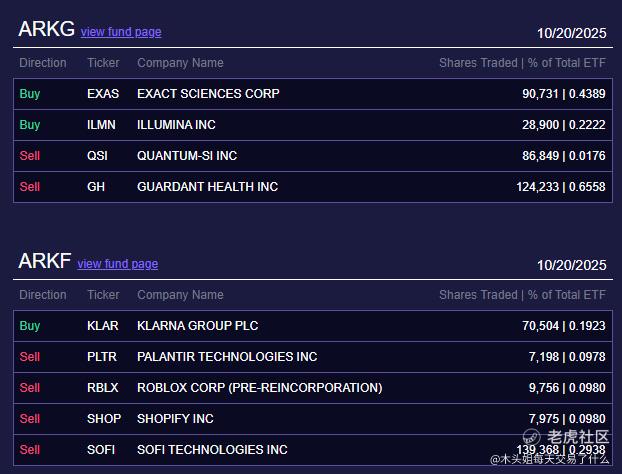Viewport: 622px width, 474px height.
Task: Click Company Name header in ARKG table
Action: 180,63
